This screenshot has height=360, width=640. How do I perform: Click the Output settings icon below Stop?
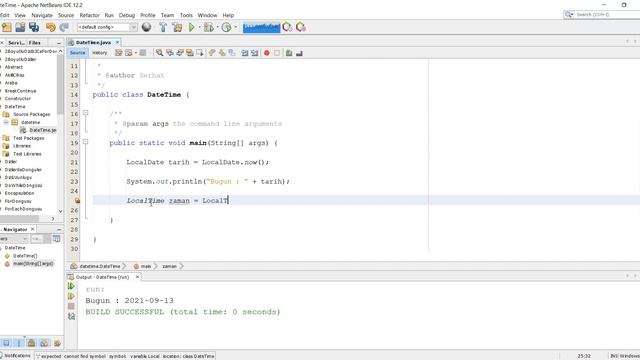coord(71,316)
